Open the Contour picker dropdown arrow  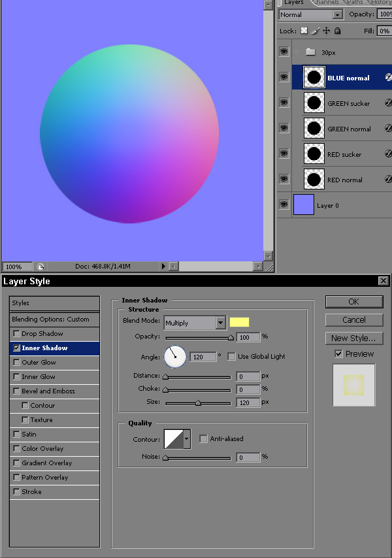[187, 439]
